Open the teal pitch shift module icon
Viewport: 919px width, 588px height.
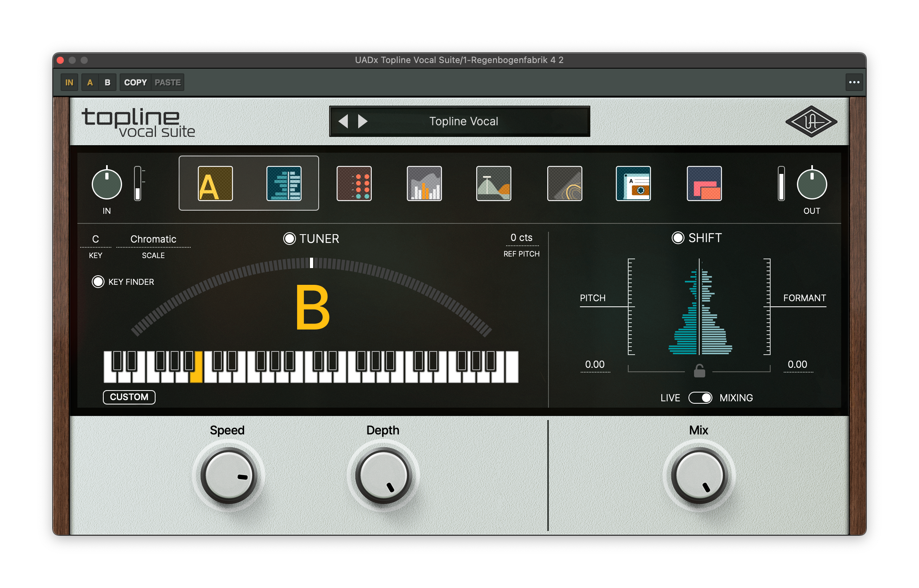[x=284, y=184]
